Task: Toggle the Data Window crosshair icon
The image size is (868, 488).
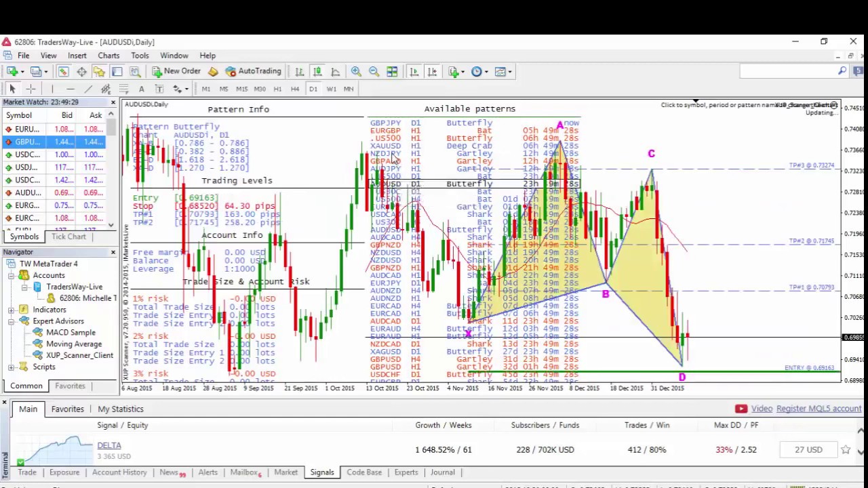Action: (81, 71)
